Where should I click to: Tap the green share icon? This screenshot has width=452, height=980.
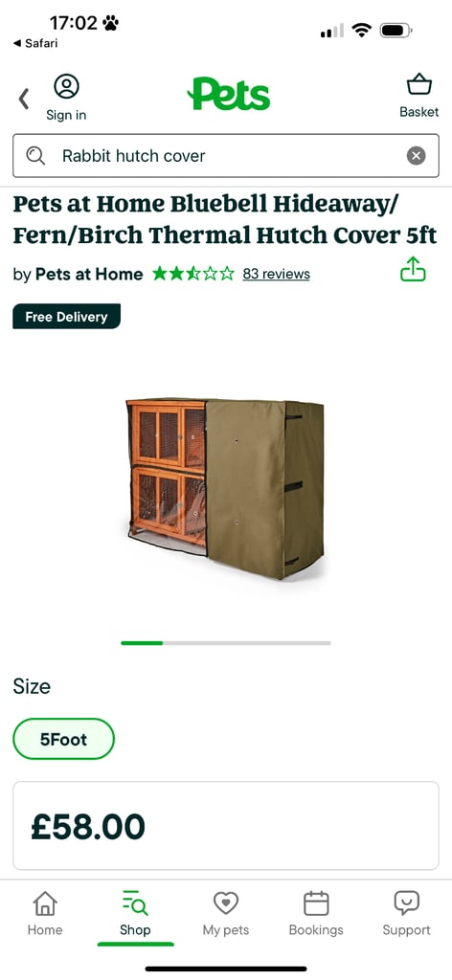point(413,269)
